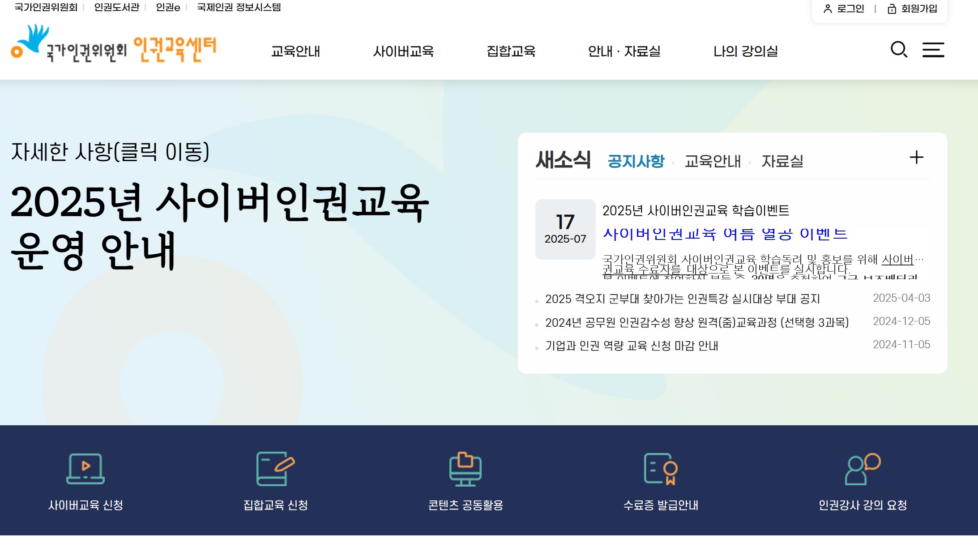Open the 안내 · 자료실 menu
This screenshot has width=978, height=560.
point(624,51)
